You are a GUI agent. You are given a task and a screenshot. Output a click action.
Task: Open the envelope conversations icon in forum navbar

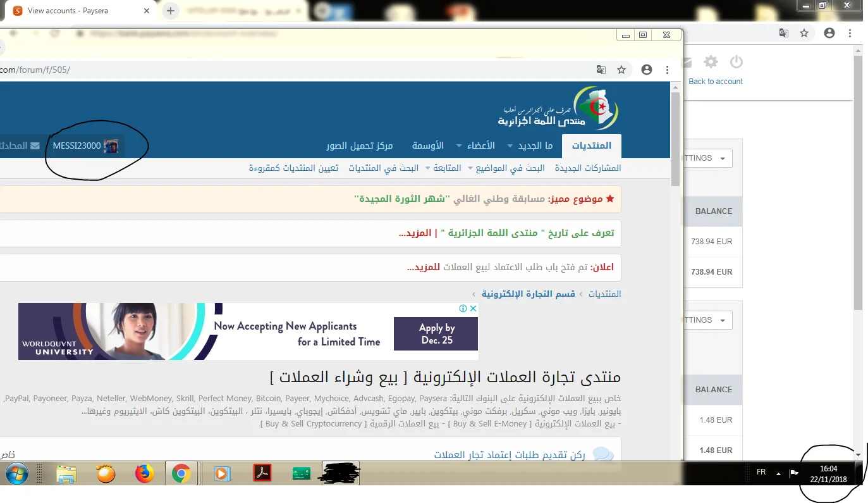tap(35, 146)
